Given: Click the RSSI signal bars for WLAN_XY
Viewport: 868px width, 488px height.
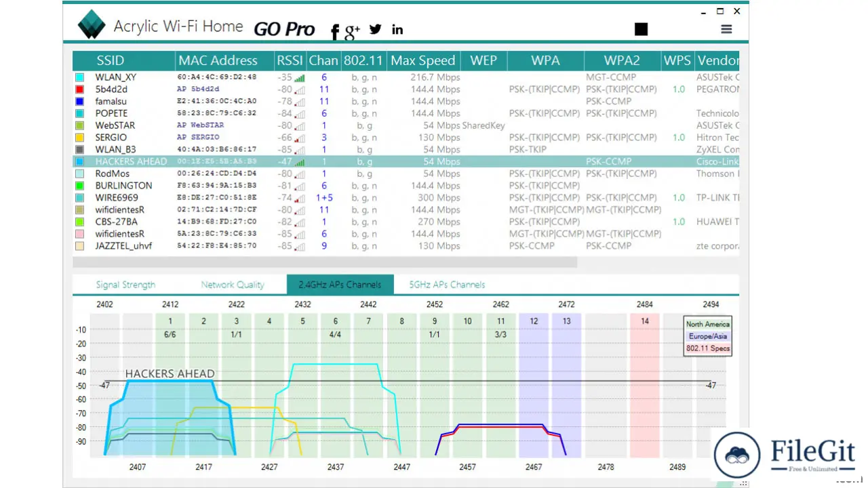Looking at the screenshot, I should click(299, 78).
